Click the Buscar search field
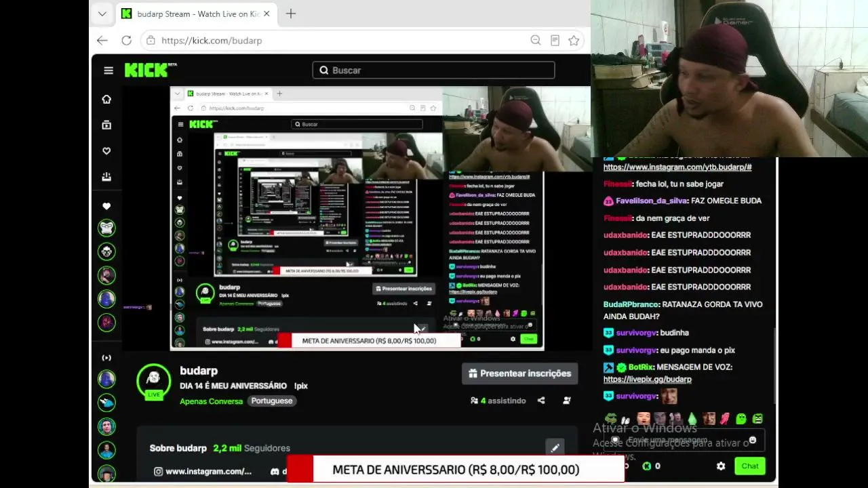This screenshot has height=488, width=868. [433, 70]
